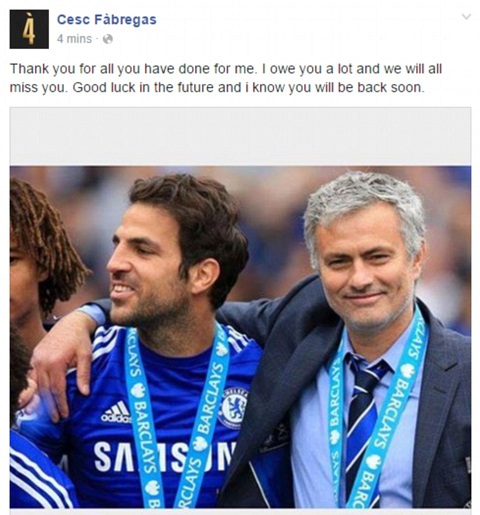
Task: Click the 'Thank you for all' post text
Action: (226, 78)
